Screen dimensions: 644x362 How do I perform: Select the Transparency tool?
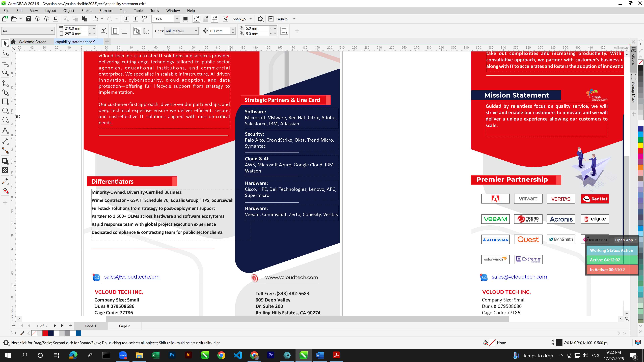click(5, 170)
